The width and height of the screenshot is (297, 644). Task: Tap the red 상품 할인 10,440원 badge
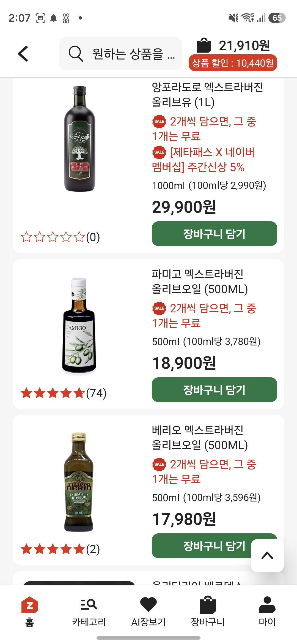(233, 63)
